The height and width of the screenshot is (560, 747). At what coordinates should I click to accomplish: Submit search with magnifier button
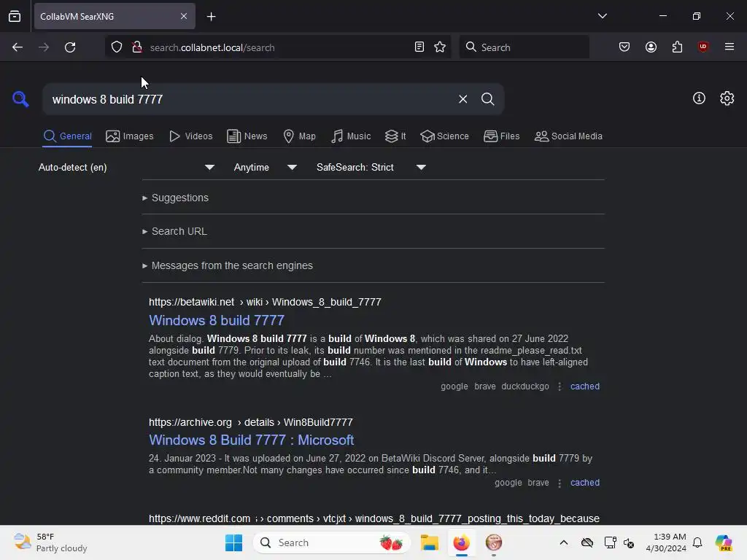487,99
